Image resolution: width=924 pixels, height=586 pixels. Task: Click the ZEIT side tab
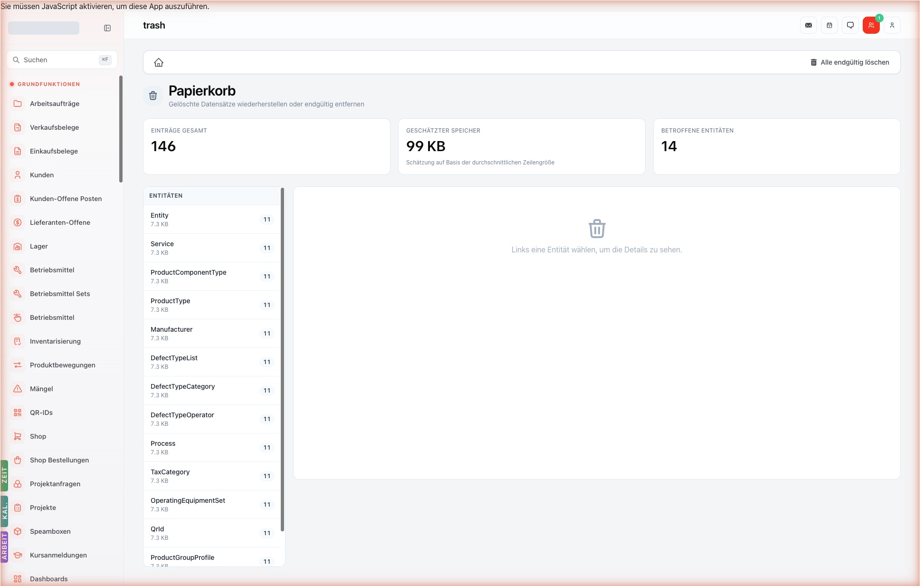[4, 475]
